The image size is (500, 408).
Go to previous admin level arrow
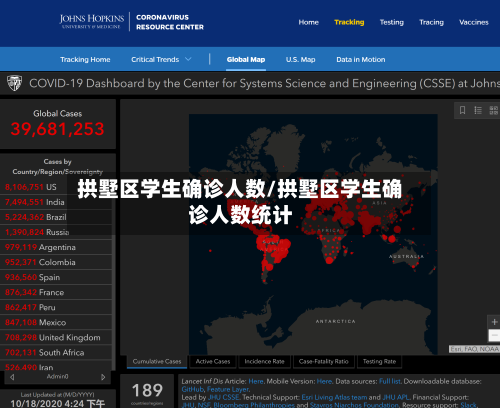(x=12, y=377)
